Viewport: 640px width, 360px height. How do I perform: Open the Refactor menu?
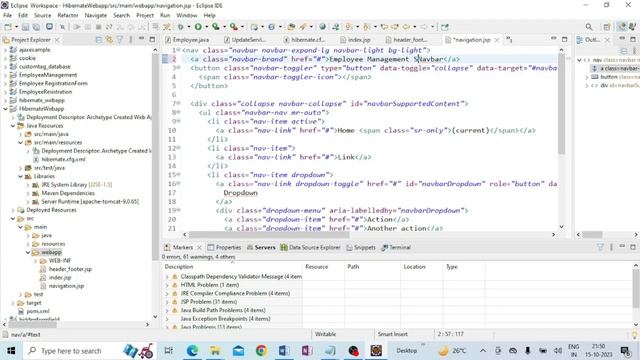click(x=68, y=15)
